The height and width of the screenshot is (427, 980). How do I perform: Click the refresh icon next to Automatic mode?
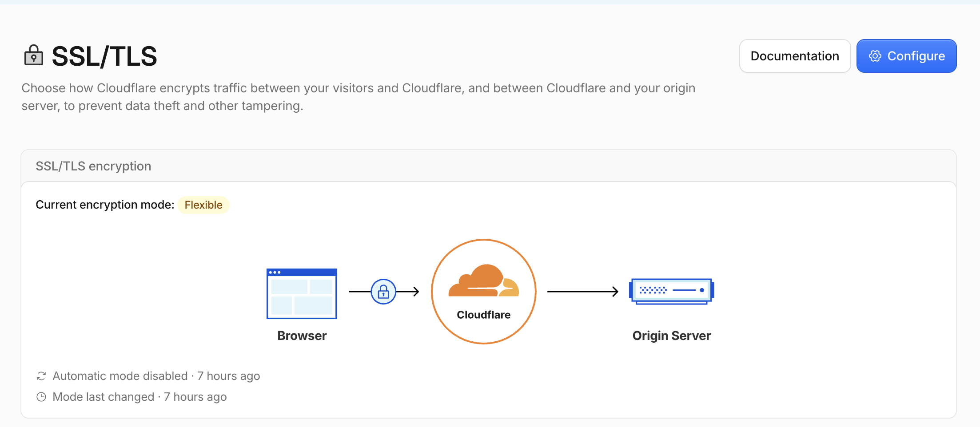[x=41, y=376]
